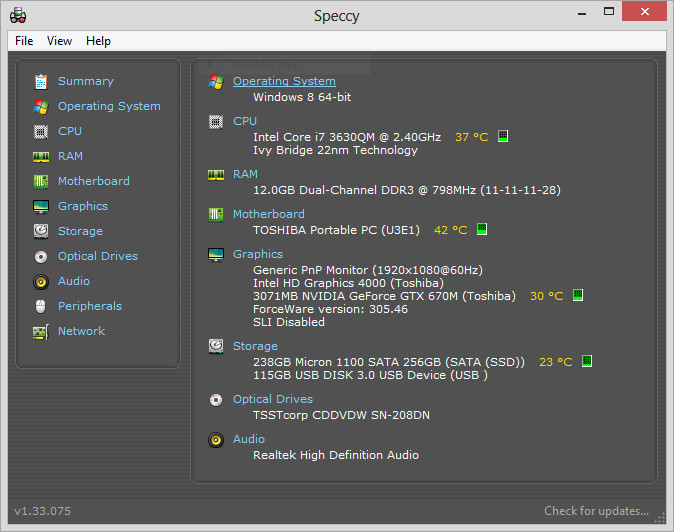Click the Speccy app icon in title bar

18,15
